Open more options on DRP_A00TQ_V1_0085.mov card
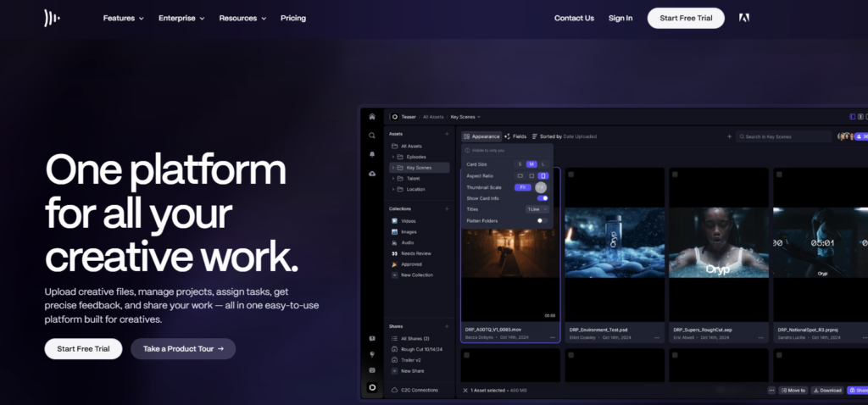The height and width of the screenshot is (405, 868). (553, 337)
